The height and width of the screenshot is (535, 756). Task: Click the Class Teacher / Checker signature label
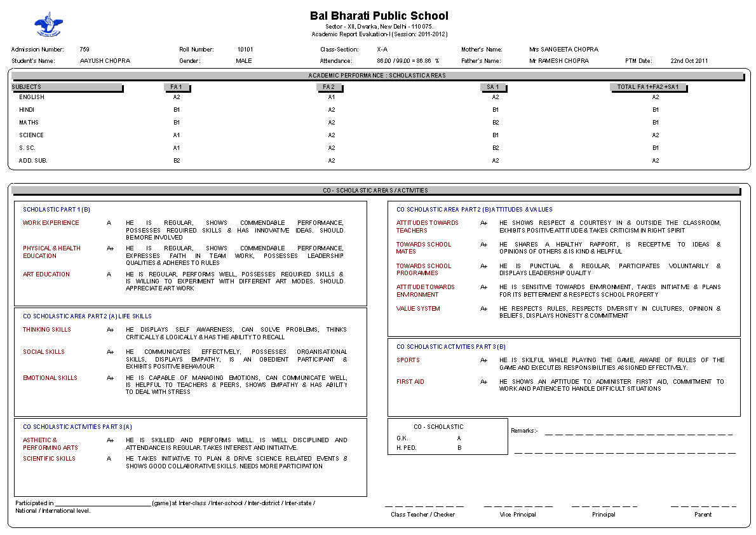(x=422, y=515)
